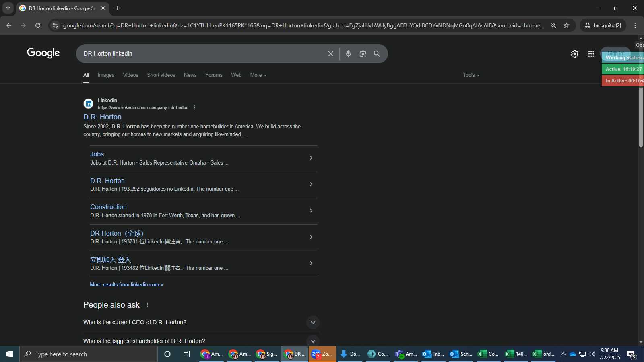The image size is (644, 362).
Task: Clear the Google search box
Action: click(x=330, y=53)
